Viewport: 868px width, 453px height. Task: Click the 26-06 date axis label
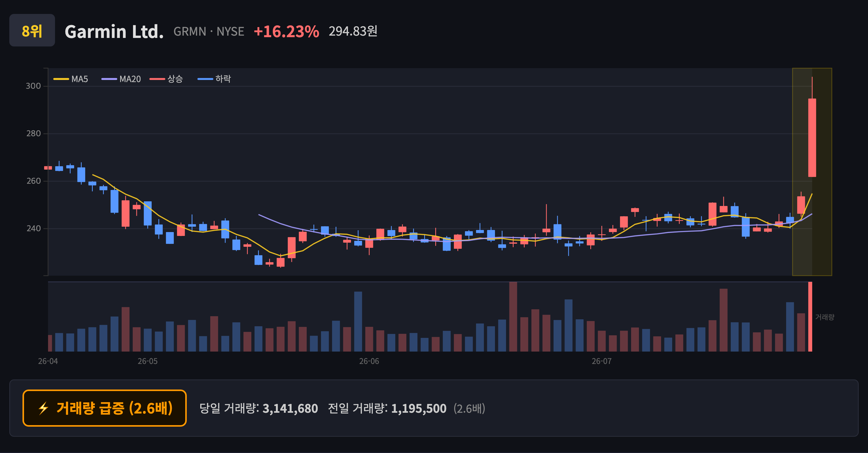369,361
